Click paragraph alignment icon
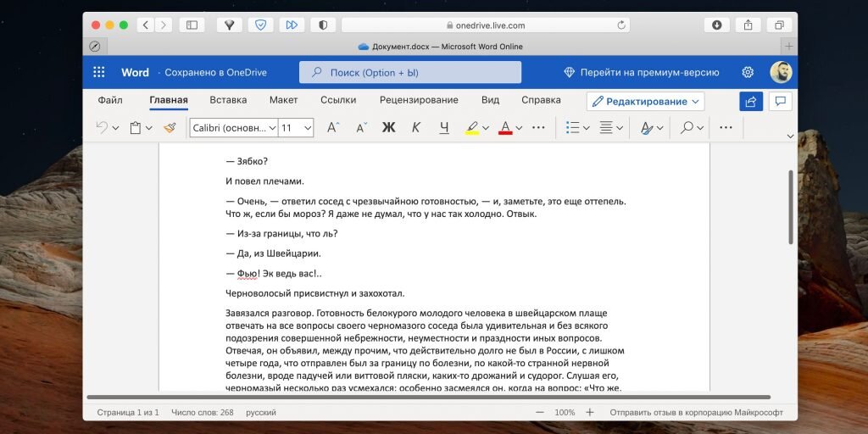This screenshot has width=868, height=434. 606,128
